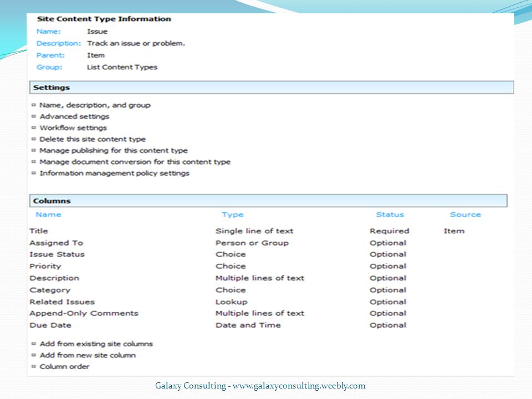Open Workflow settings link
This screenshot has width=532, height=399.
[73, 128]
